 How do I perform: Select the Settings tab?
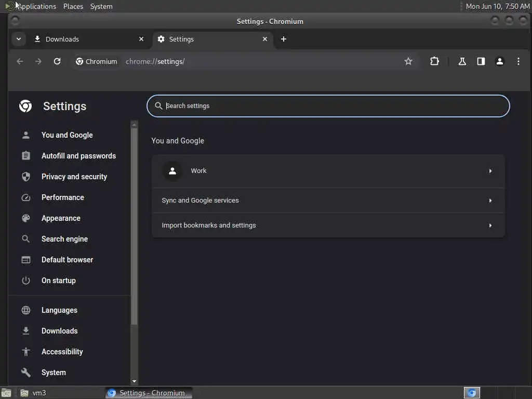tap(213, 39)
